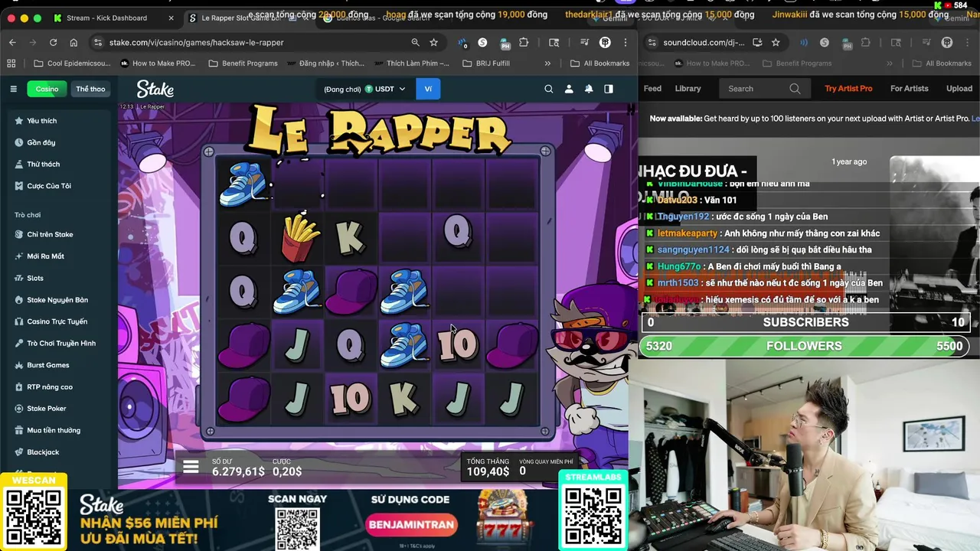
Task: Click SoundCloud search magnifier icon
Action: tap(795, 89)
